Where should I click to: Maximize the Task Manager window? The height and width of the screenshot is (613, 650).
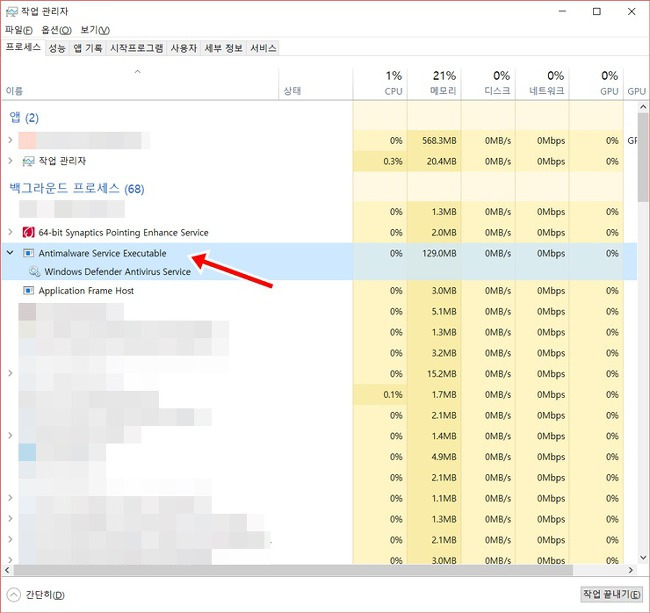click(x=597, y=12)
